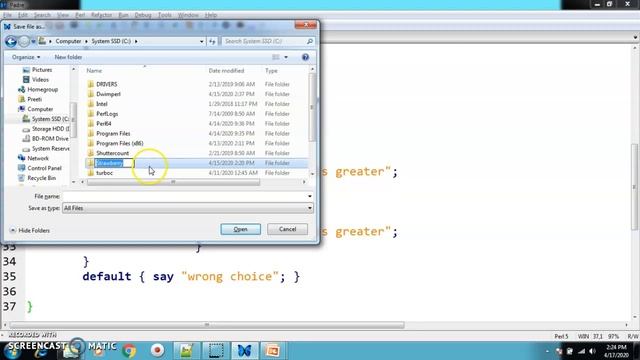Click the dashed selection rectangle taskbar icon
Screen dimensions: 640x360
coord(216,351)
